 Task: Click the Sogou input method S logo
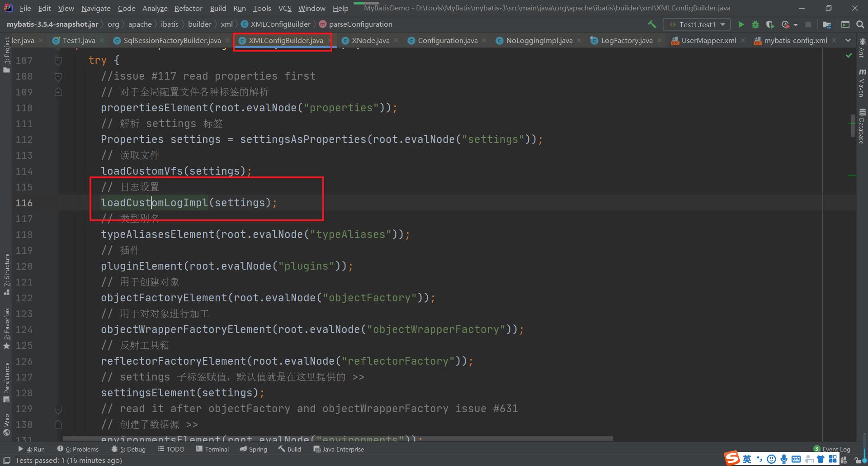tap(732, 458)
